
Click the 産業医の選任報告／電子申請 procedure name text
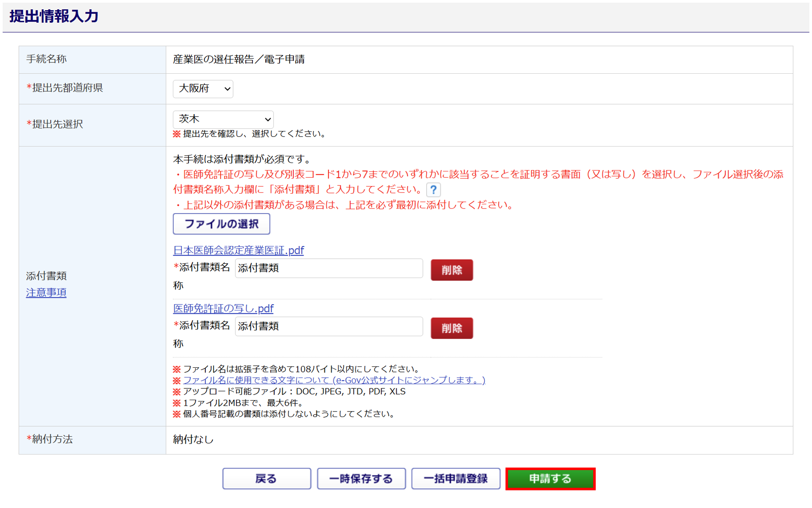(239, 59)
